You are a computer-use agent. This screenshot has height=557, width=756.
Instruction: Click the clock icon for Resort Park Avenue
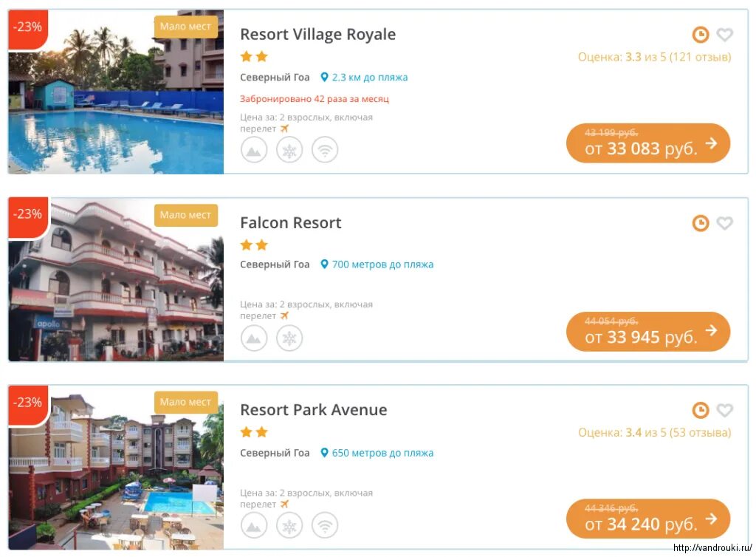[x=701, y=411]
